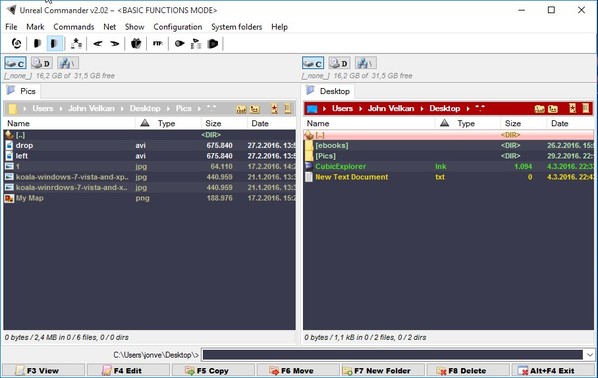This screenshot has height=378, width=598.
Task: Open favorites star in left path bar
Action: pos(274,109)
